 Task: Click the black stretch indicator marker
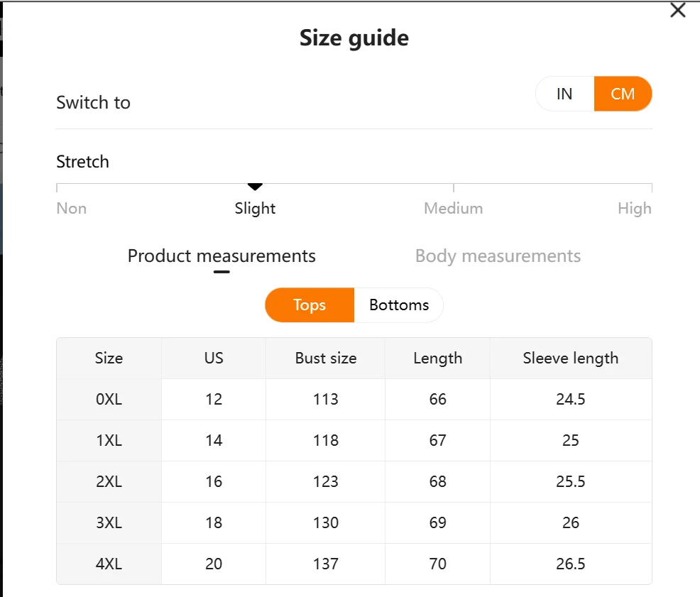tap(255, 187)
